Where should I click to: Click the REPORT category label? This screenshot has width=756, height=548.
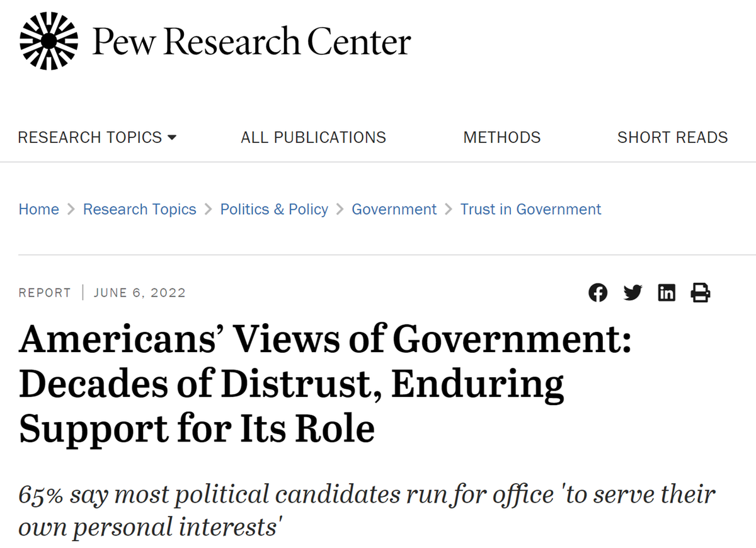tap(45, 293)
